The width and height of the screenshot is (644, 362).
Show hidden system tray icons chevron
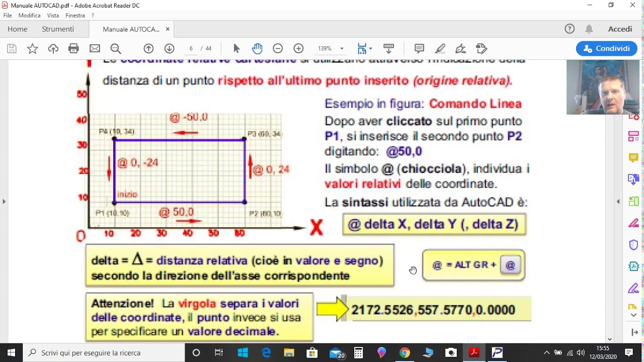[x=547, y=352]
